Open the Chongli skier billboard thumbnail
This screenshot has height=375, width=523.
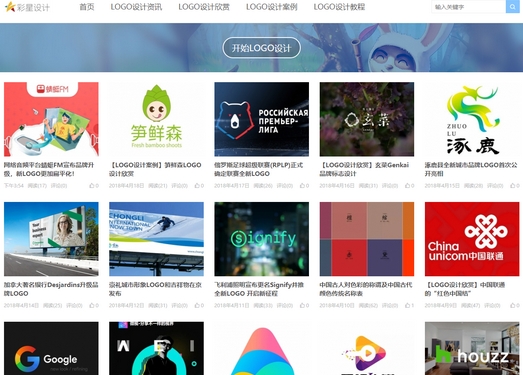[156, 239]
